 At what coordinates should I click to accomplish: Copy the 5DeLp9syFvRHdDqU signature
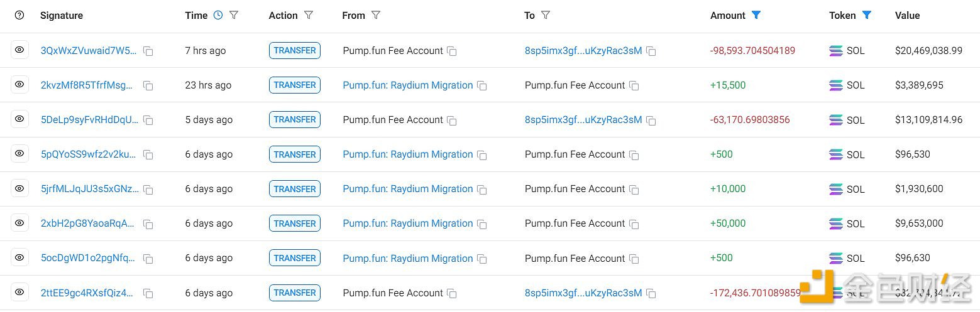click(148, 121)
